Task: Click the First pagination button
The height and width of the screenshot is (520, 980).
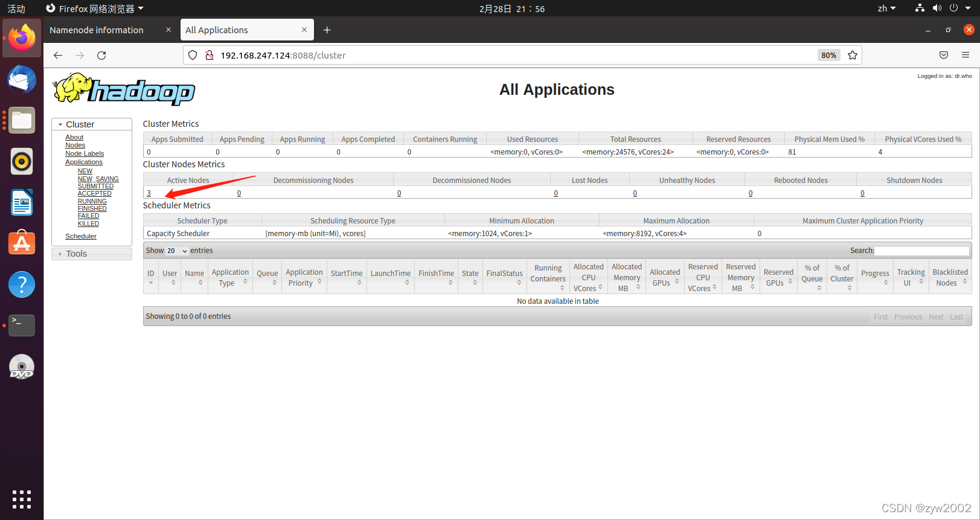Action: (x=881, y=316)
